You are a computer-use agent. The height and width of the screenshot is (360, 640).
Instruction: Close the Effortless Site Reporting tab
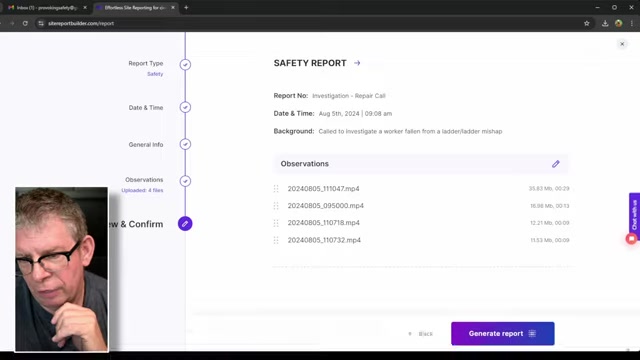173,7
